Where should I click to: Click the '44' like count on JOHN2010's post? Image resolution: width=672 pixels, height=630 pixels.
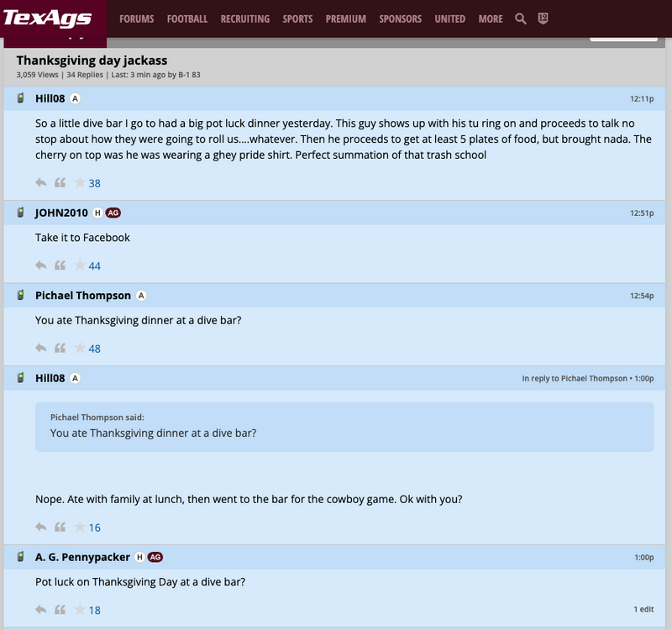click(x=95, y=265)
